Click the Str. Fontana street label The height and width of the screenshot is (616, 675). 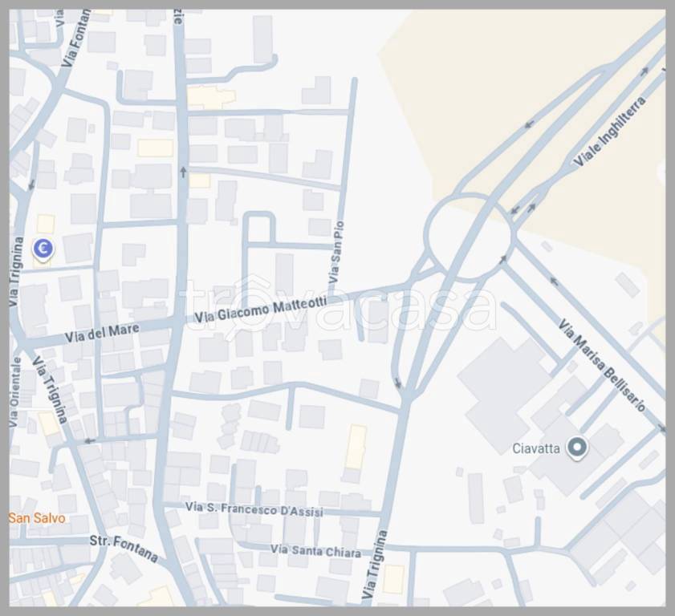coord(124,548)
